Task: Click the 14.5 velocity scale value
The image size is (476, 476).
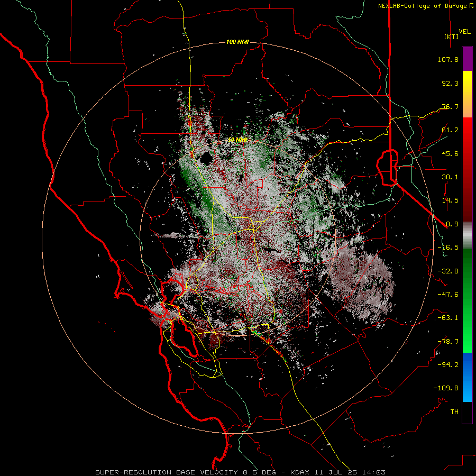Action: coord(450,200)
